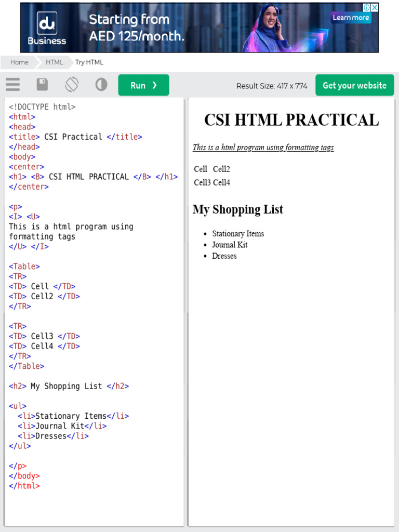The width and height of the screenshot is (399, 532).
Task: Go to Home breadcrumb
Action: (x=19, y=62)
